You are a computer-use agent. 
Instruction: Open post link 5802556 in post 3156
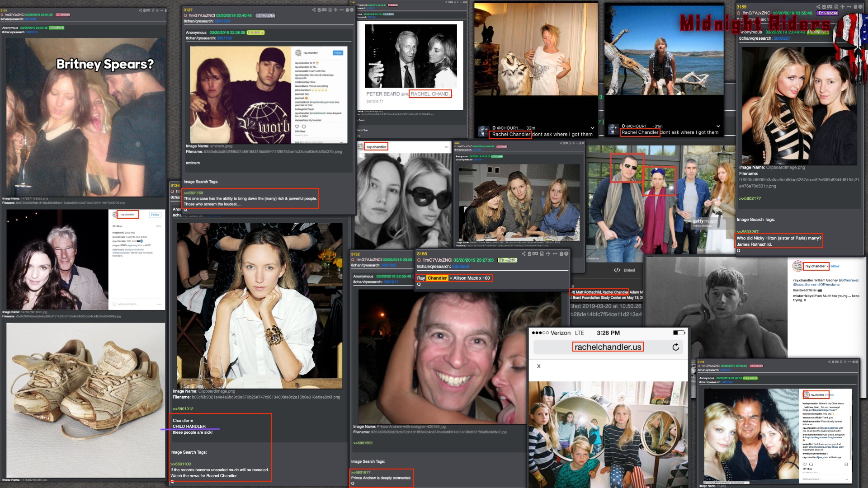click(x=461, y=267)
